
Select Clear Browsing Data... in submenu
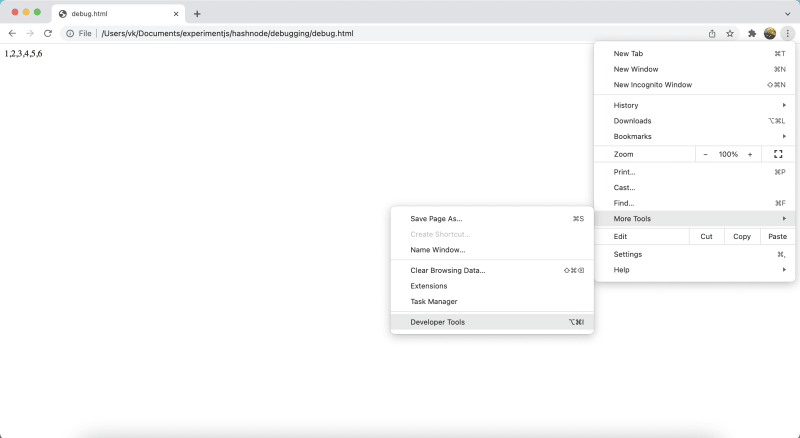pos(492,271)
